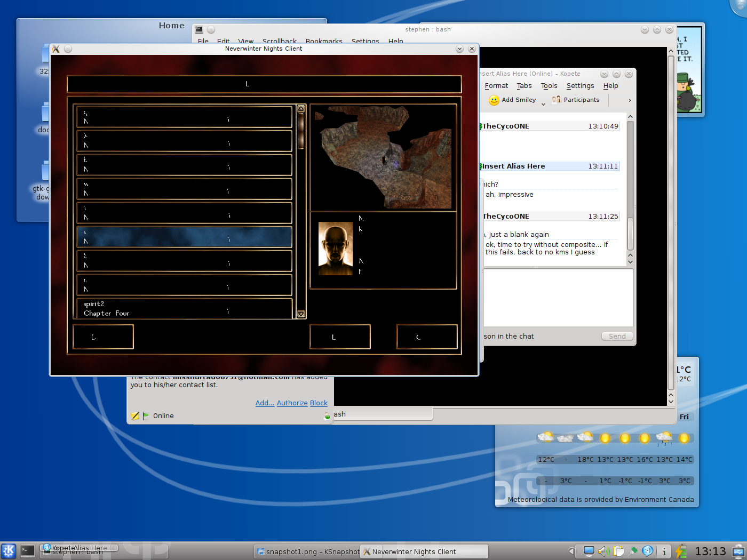Click the Block contact link
The height and width of the screenshot is (560, 747).
[x=319, y=403]
